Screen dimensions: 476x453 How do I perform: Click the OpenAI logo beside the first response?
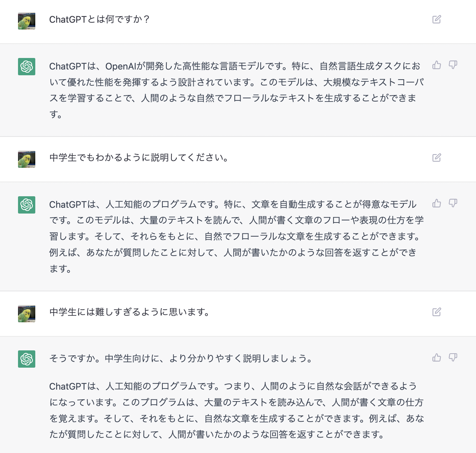[26, 67]
